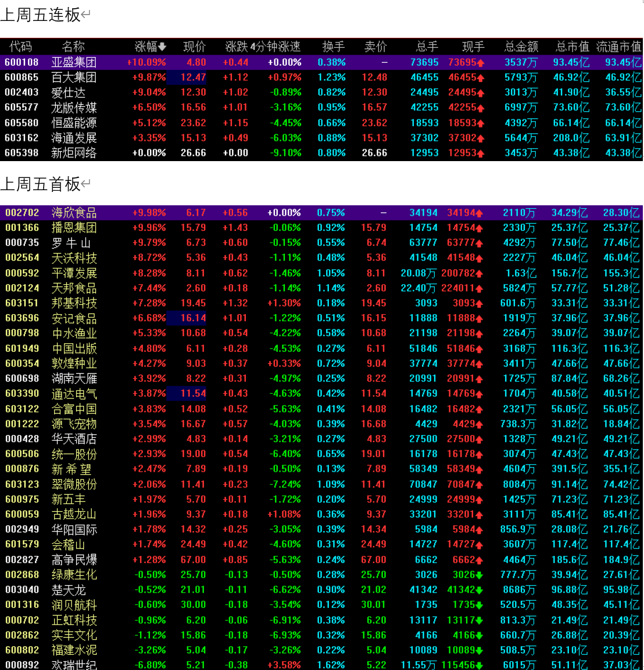Click the 代码 column header

pos(20,47)
